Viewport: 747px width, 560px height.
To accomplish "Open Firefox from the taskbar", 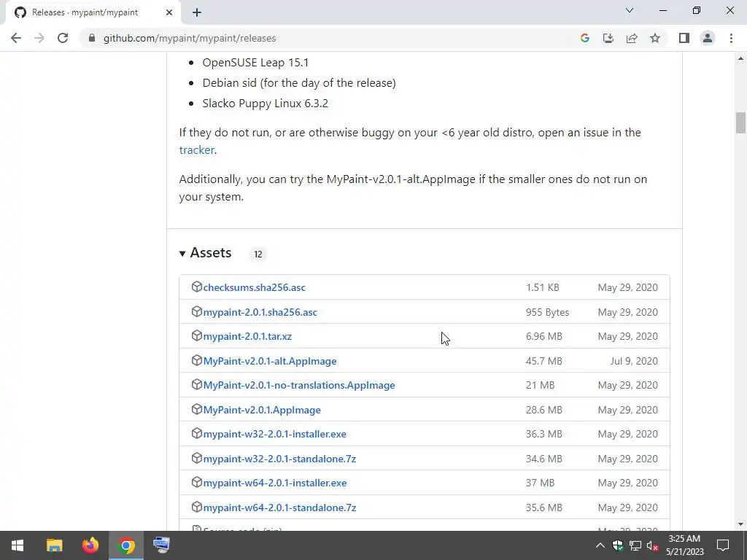I will (x=90, y=545).
